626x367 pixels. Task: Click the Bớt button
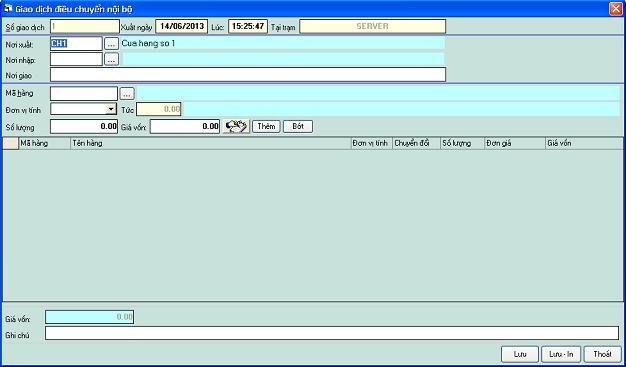click(x=298, y=127)
